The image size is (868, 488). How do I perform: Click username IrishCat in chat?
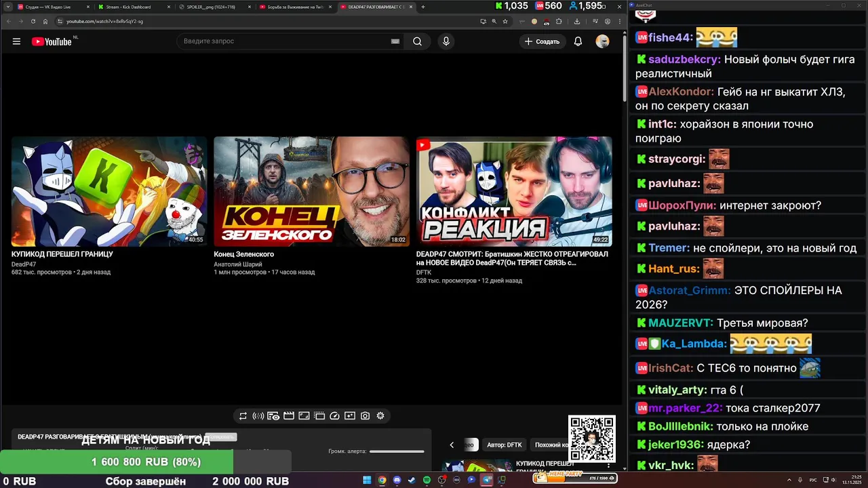tap(671, 368)
